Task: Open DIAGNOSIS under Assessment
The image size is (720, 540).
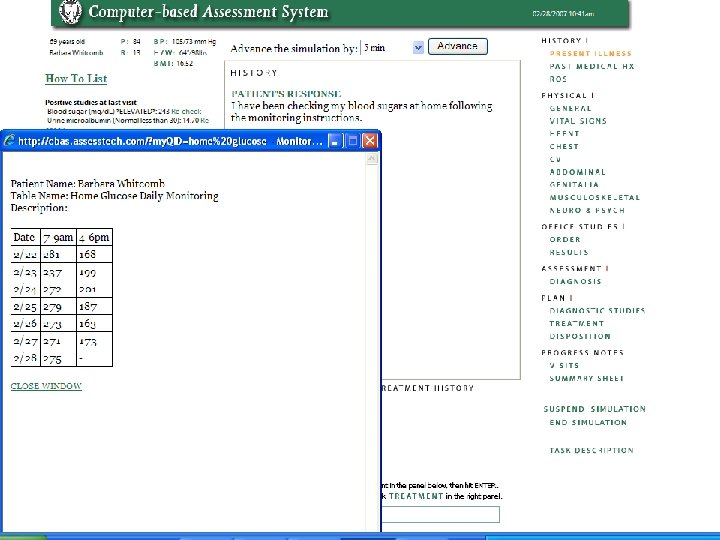Action: [x=575, y=282]
